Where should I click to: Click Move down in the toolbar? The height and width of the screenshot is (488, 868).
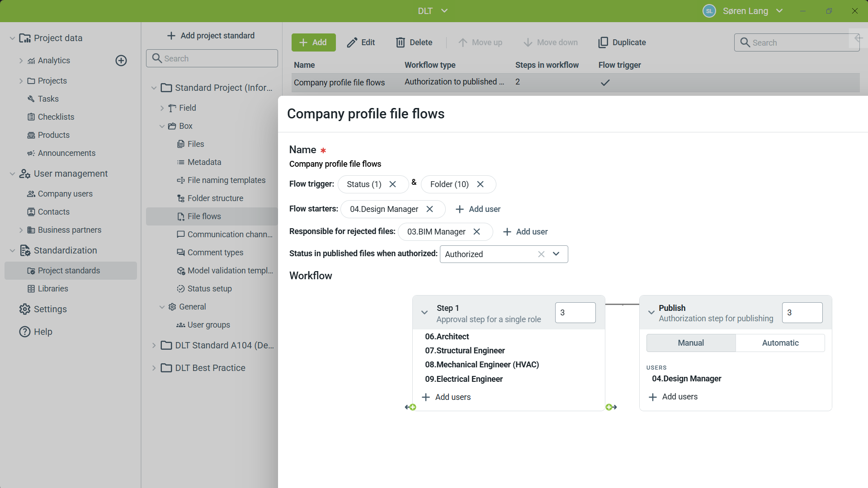point(551,42)
